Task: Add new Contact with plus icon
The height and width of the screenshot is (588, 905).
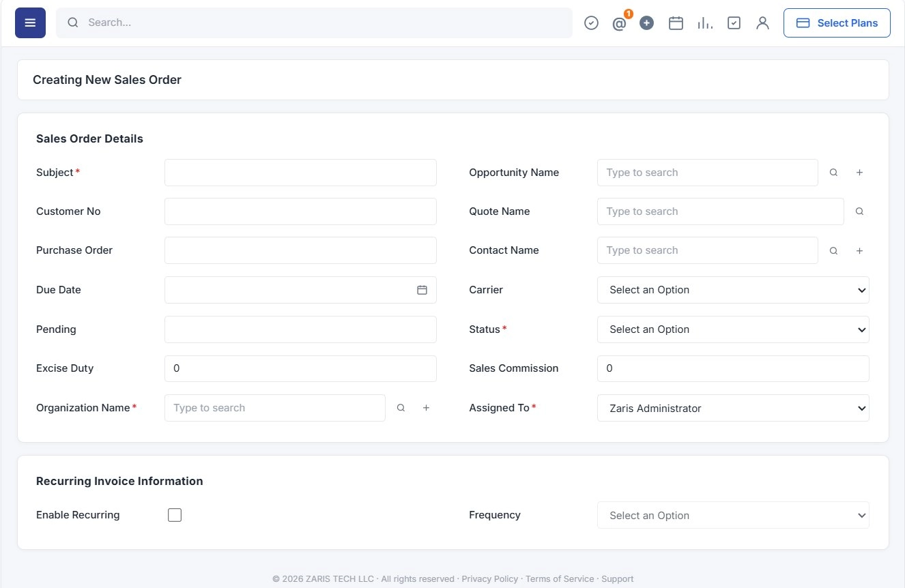Action: (859, 250)
